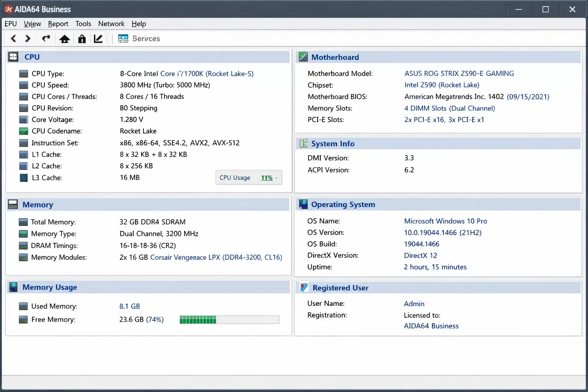Click the Berirces toolbar button
Viewport: 588px width, 392px height.
pyautogui.click(x=139, y=39)
